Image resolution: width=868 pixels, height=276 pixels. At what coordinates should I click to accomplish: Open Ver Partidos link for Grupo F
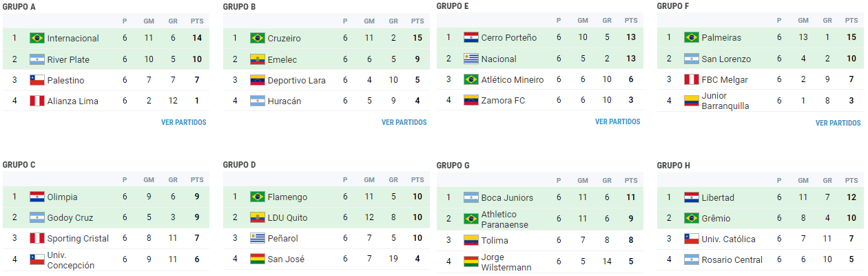click(x=838, y=124)
